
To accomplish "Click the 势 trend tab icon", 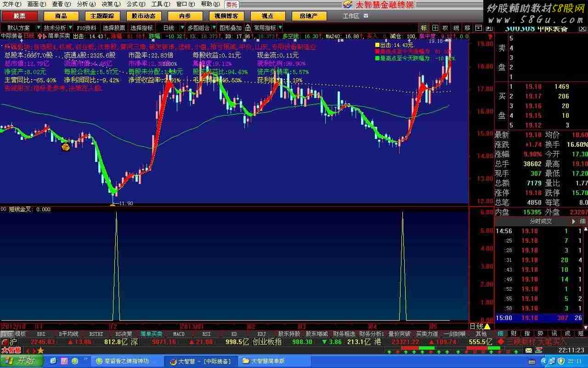I will coord(541,333).
